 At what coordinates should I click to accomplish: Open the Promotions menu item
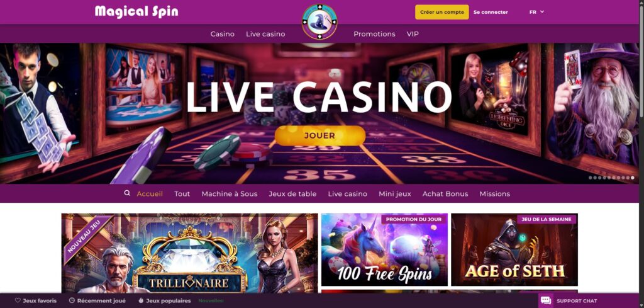coord(374,34)
